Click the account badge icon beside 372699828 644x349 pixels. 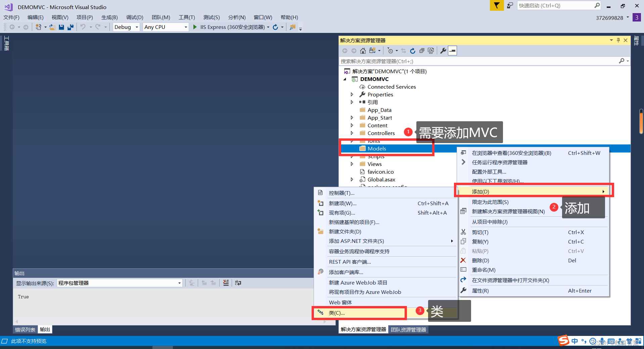[637, 17]
